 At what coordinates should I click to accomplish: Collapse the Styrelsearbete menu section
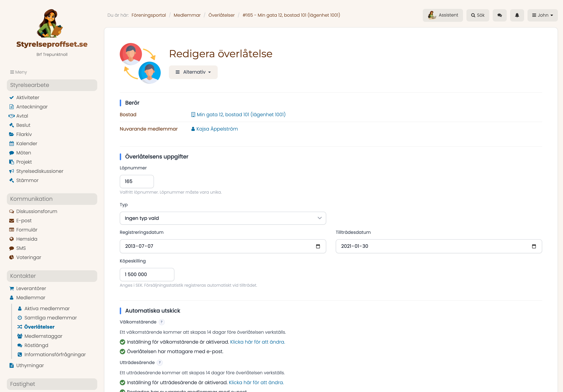(x=52, y=85)
